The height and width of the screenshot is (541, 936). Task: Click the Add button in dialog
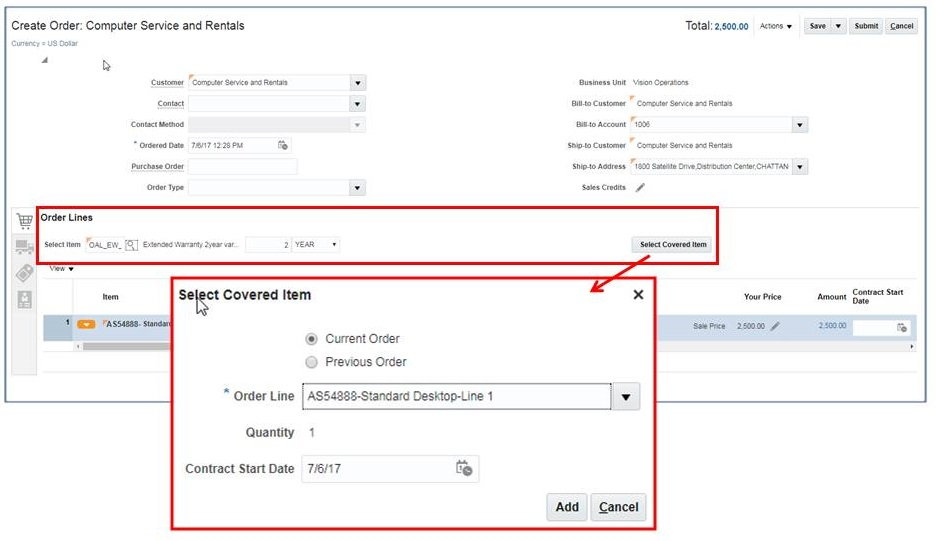(x=567, y=507)
